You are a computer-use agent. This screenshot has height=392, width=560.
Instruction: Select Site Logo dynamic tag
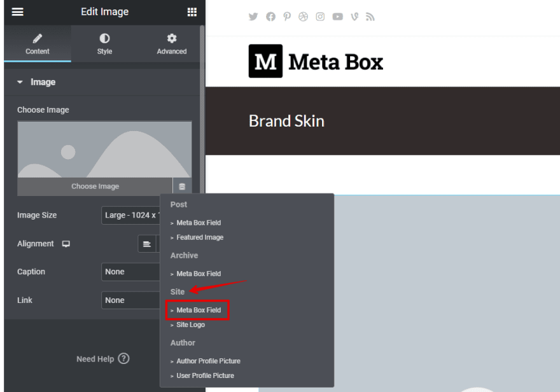[x=190, y=325]
